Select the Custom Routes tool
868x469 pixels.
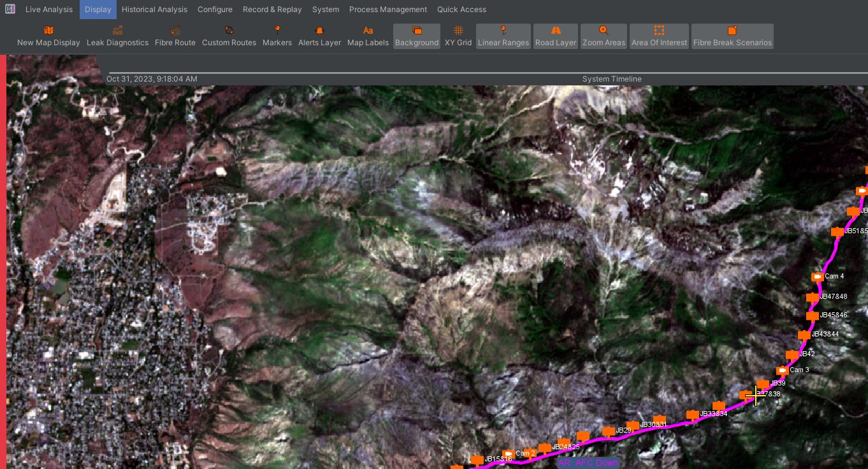point(229,36)
